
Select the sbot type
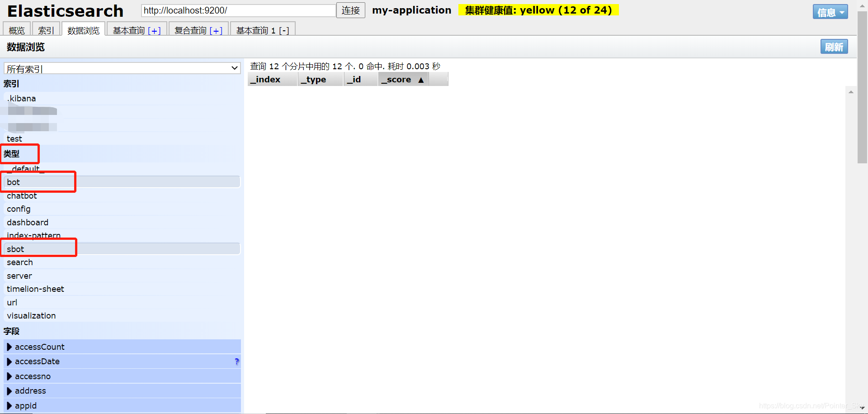click(x=122, y=249)
